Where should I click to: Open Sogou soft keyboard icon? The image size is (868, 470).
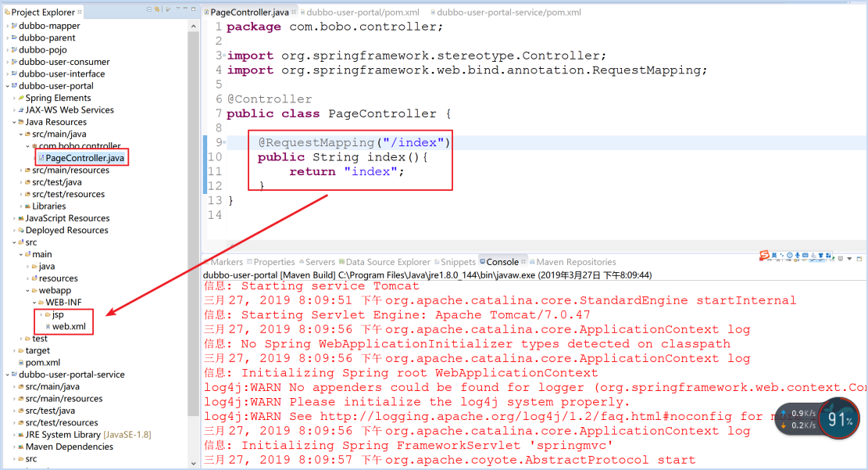805,255
